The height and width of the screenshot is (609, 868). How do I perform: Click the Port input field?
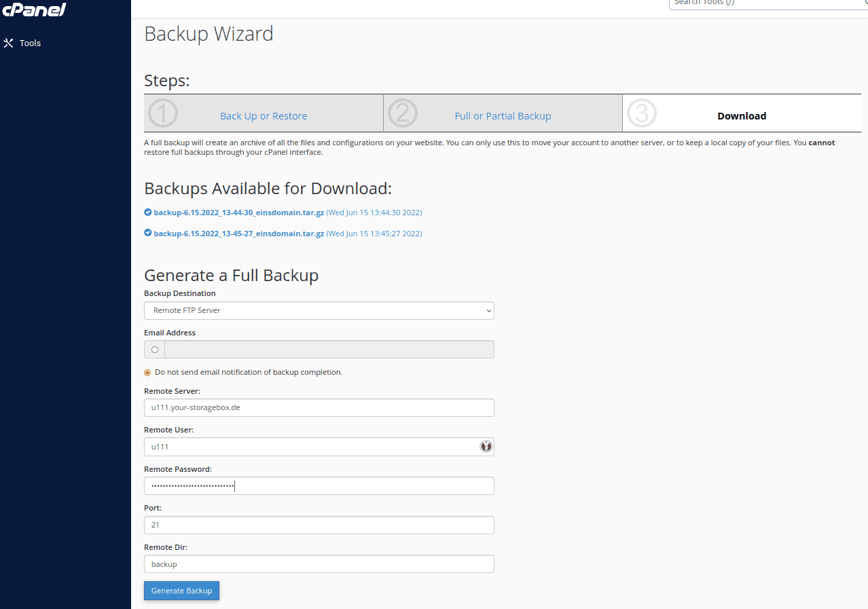[x=319, y=525]
